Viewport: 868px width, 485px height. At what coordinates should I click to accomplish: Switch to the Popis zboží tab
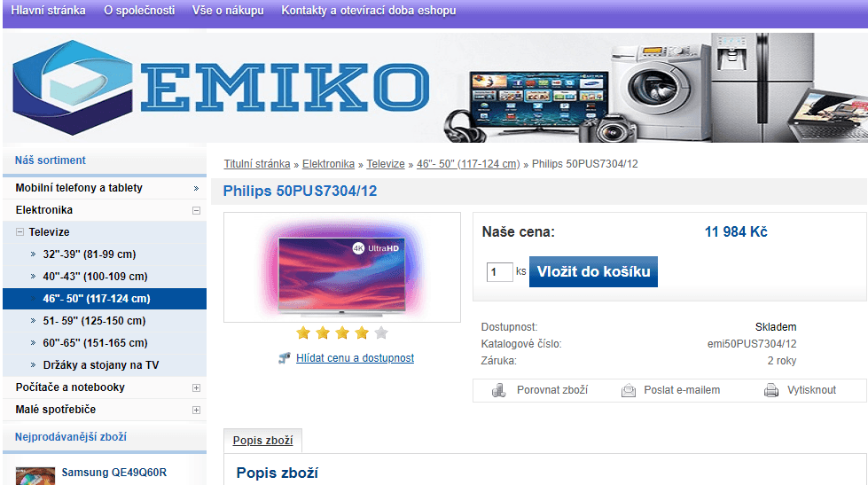tap(263, 440)
